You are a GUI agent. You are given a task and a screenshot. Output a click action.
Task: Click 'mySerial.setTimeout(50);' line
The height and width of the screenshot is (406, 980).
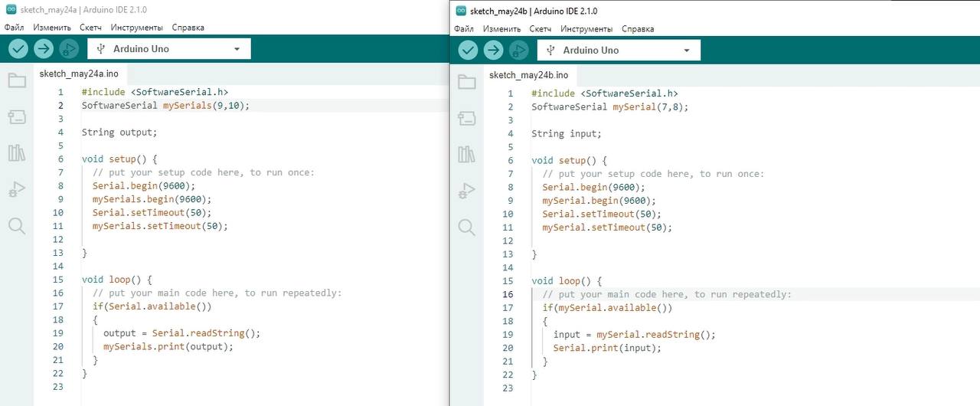click(x=607, y=228)
